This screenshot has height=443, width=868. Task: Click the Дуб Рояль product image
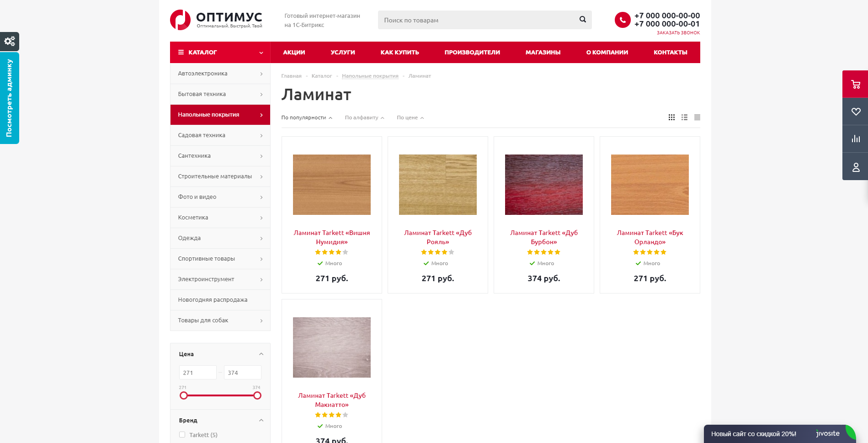click(x=438, y=185)
